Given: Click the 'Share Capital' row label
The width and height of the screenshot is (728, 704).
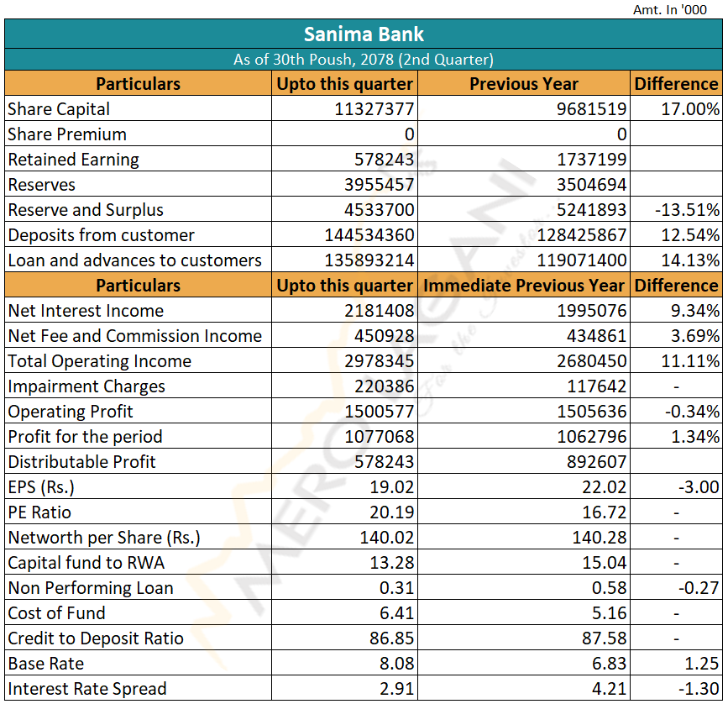Looking at the screenshot, I should [x=59, y=109].
